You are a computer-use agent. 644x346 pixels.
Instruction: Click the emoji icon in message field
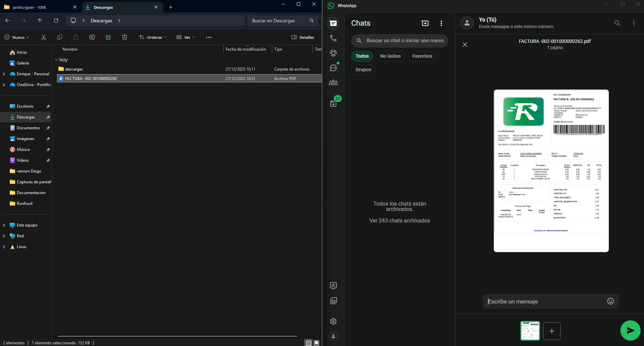611,301
